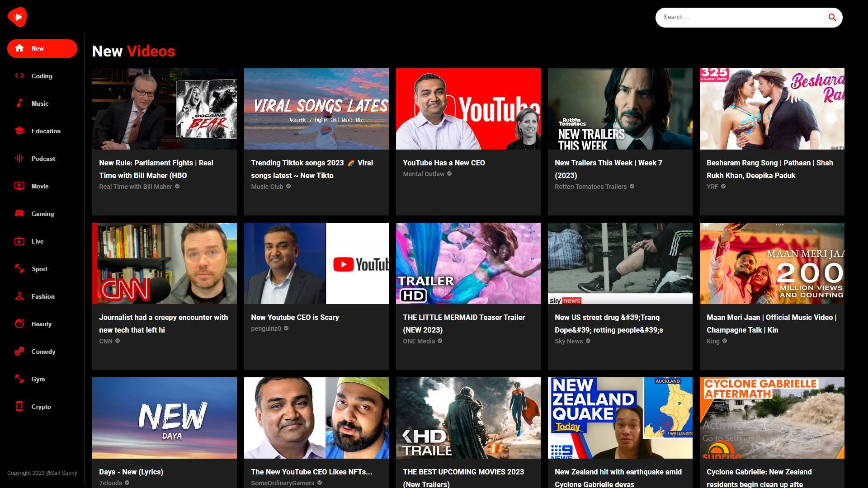The height and width of the screenshot is (488, 868).
Task: Click the Comedy masks icon
Action: pos(19,351)
